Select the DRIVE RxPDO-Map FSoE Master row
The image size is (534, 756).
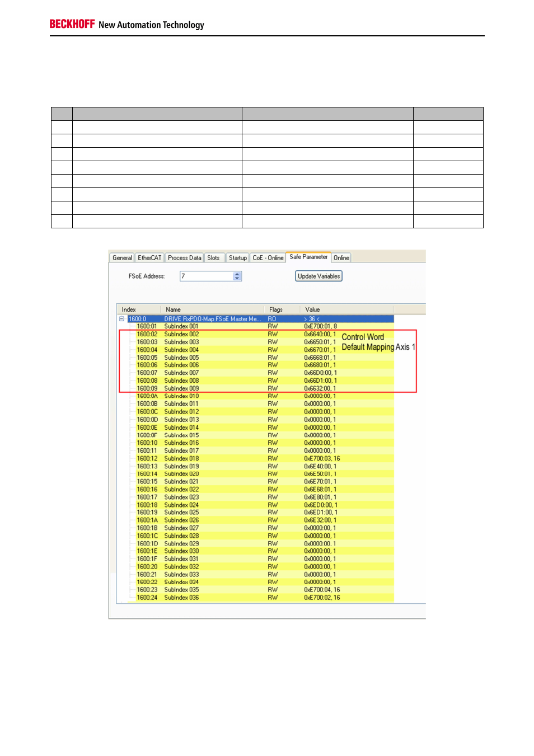click(x=212, y=319)
